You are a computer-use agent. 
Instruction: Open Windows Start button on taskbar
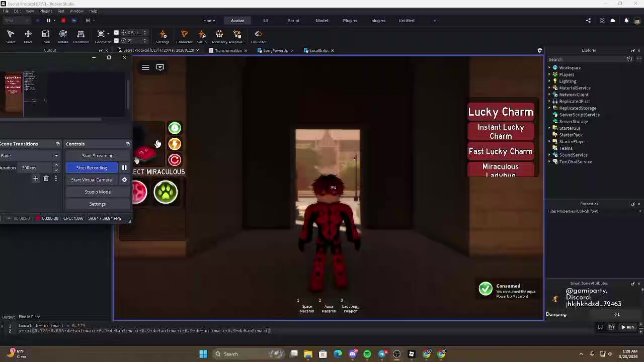[x=203, y=354]
